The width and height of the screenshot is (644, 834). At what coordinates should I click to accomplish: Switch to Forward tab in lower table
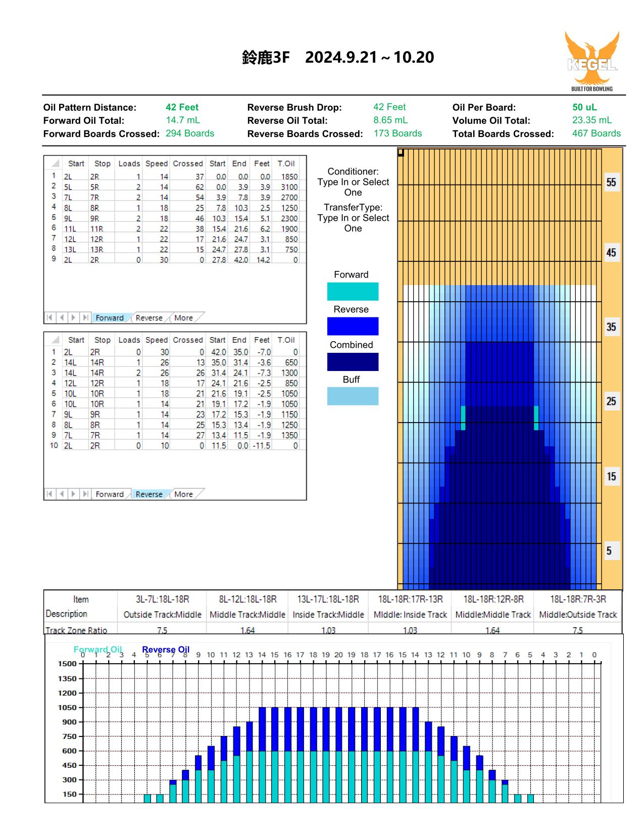pyautogui.click(x=110, y=494)
